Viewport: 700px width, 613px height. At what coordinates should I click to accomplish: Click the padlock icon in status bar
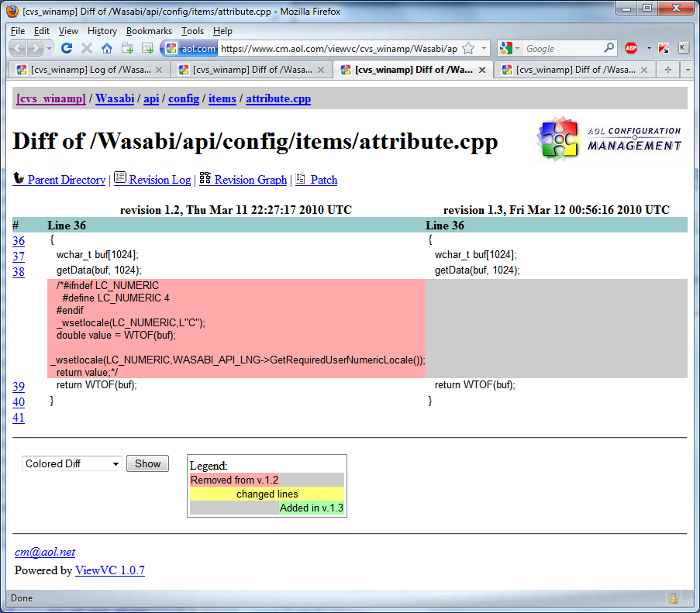click(x=674, y=598)
